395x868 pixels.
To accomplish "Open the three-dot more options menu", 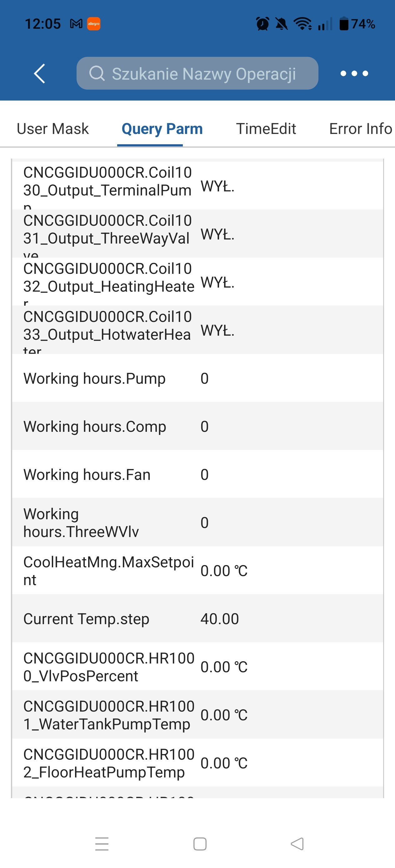I will click(x=354, y=73).
